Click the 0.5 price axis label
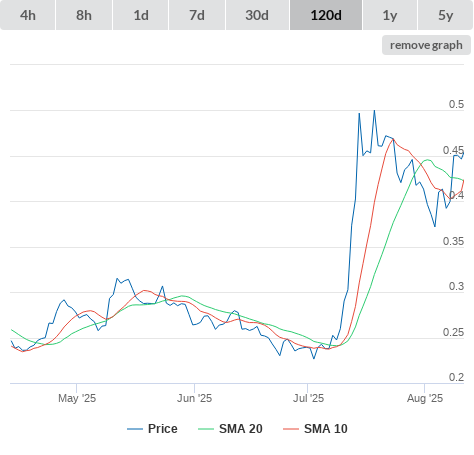This screenshot has width=474, height=455. click(x=456, y=104)
